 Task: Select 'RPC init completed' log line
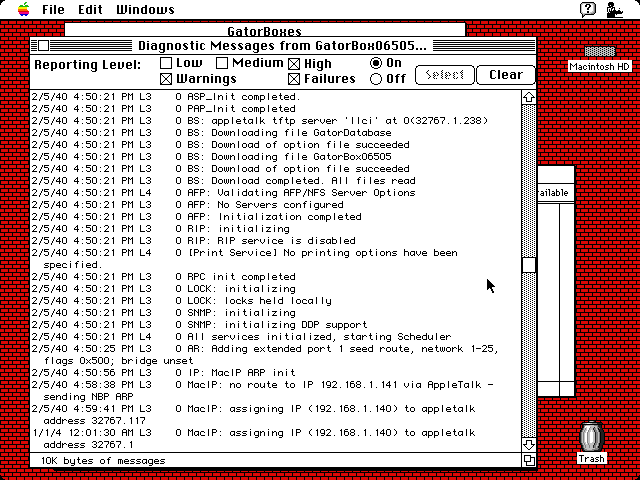pyautogui.click(x=276, y=277)
